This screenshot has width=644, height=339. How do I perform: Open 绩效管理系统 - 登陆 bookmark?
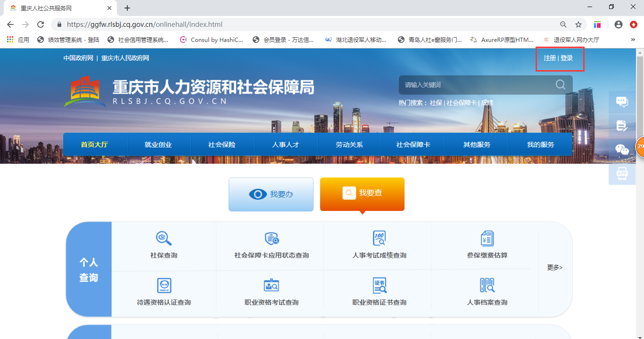68,40
